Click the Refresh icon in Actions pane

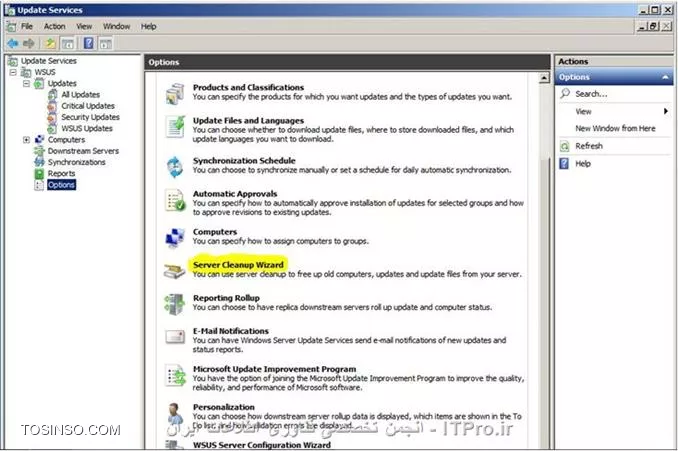click(x=565, y=146)
